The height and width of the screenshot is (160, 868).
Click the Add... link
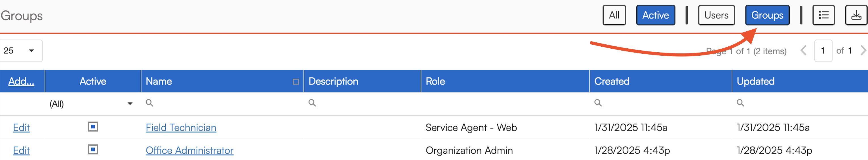[21, 81]
